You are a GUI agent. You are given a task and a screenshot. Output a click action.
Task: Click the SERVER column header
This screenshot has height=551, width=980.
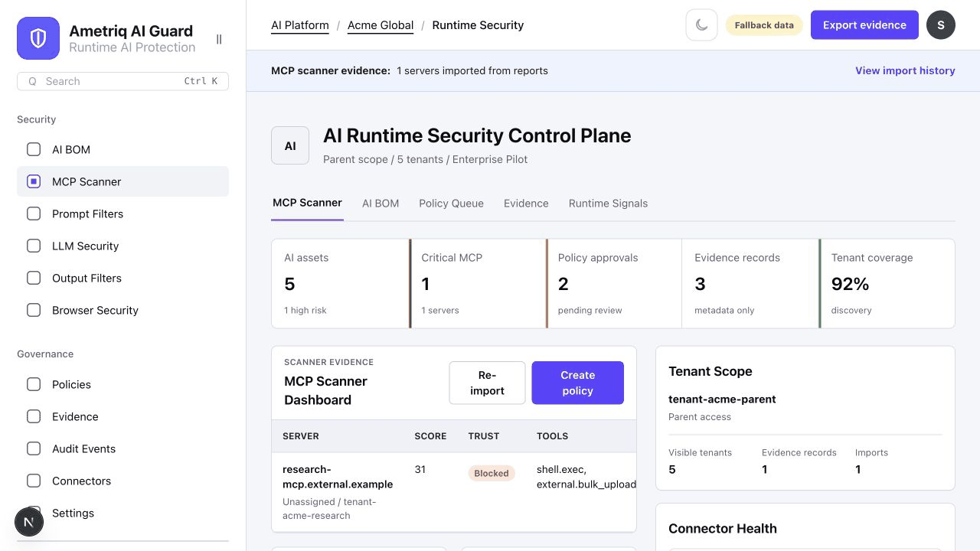coord(301,436)
